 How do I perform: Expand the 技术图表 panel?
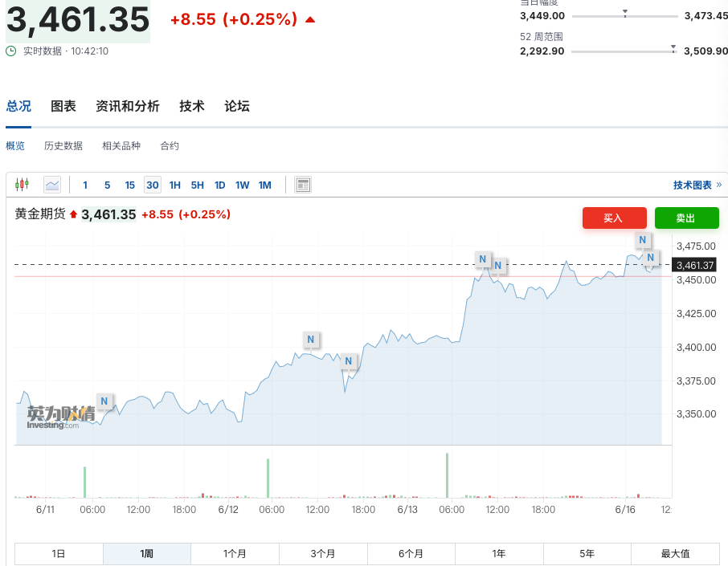[x=696, y=185]
